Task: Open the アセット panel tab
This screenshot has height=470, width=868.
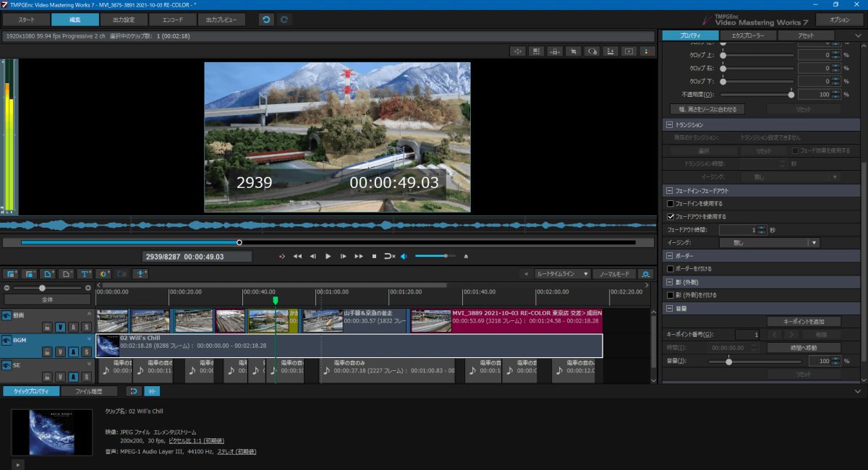Action: 806,35
